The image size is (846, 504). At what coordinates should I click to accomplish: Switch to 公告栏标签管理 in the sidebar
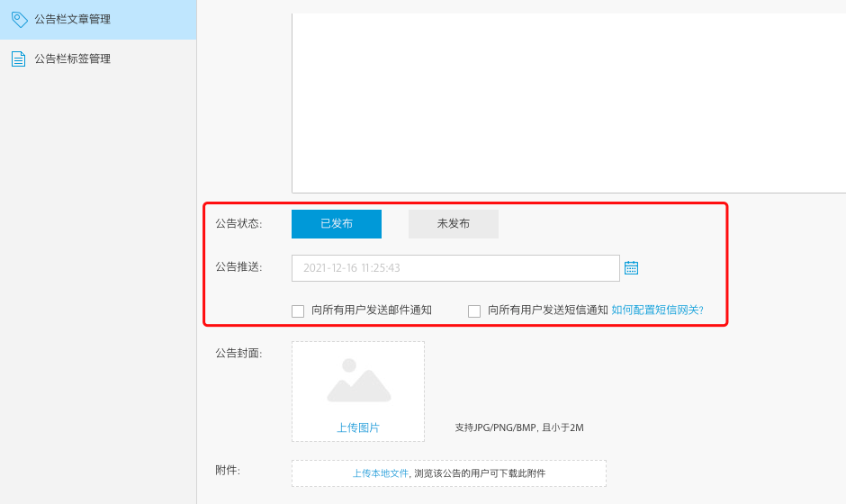(72, 58)
